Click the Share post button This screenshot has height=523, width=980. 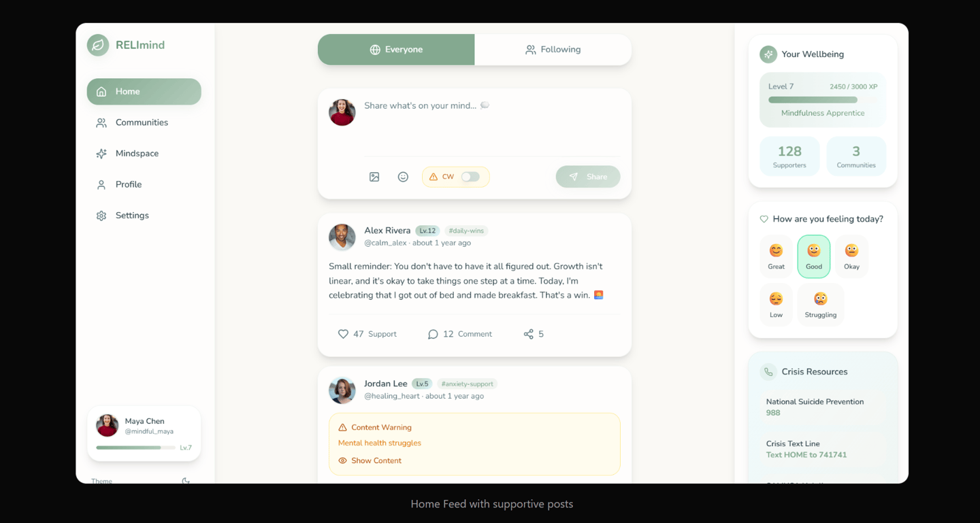588,177
